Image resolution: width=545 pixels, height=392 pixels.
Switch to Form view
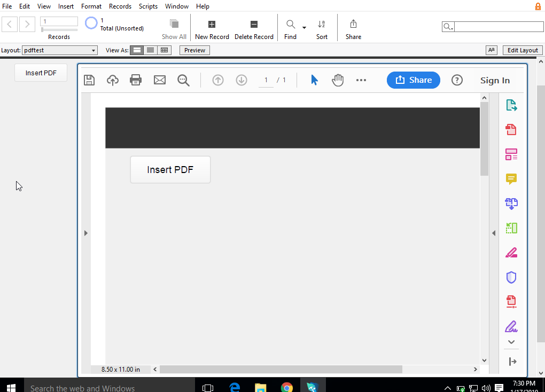(137, 50)
